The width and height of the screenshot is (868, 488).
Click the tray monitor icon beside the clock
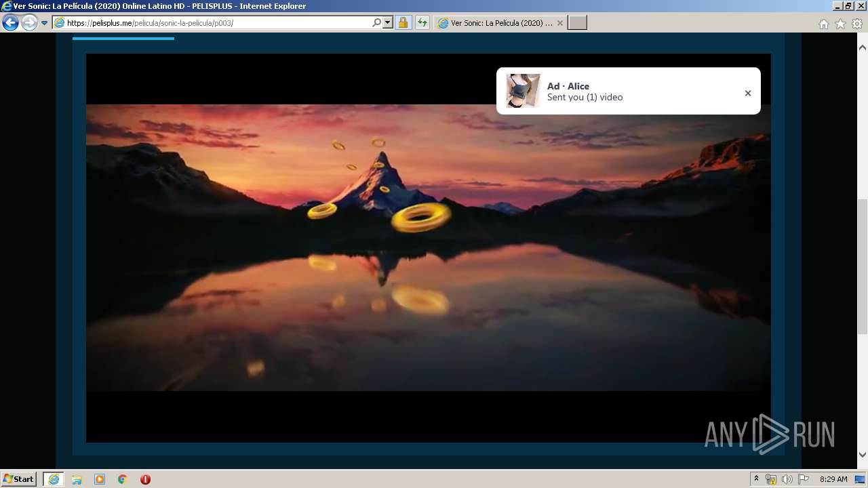coord(860,479)
